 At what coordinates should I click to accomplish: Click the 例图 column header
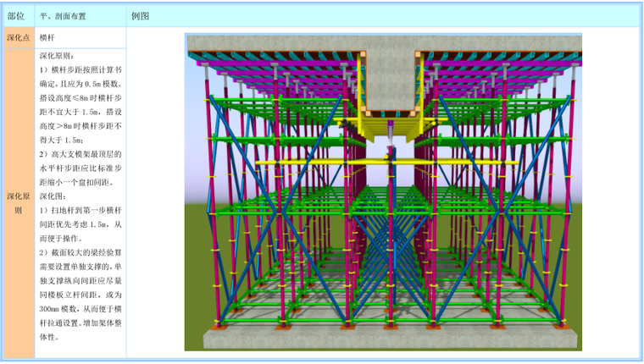(x=141, y=16)
